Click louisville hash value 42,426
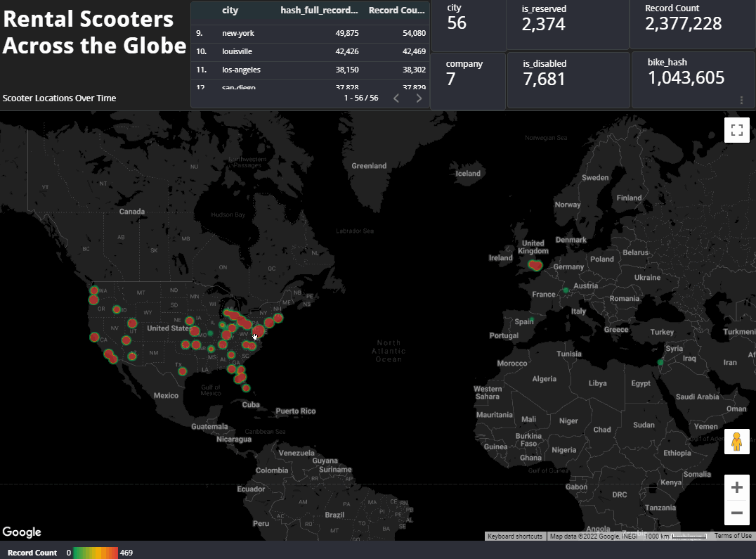The width and height of the screenshot is (756, 559). pos(347,51)
